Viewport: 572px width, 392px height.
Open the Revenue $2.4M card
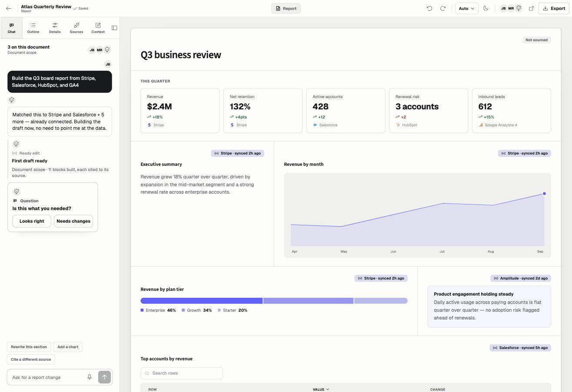coord(180,111)
